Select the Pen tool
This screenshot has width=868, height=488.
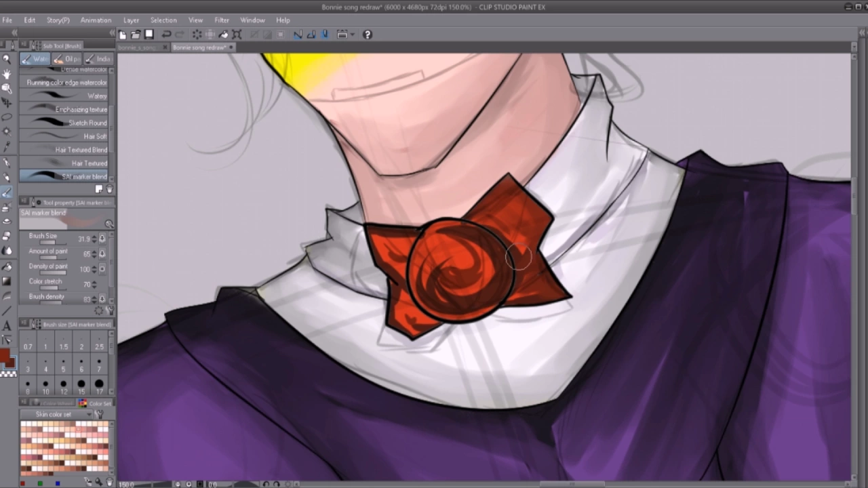coord(7,163)
